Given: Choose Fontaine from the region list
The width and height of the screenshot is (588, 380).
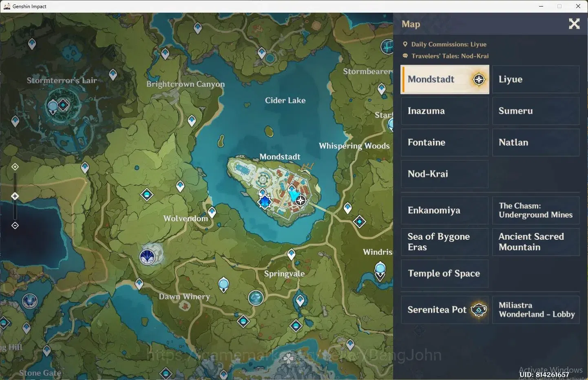Looking at the screenshot, I should tap(444, 142).
